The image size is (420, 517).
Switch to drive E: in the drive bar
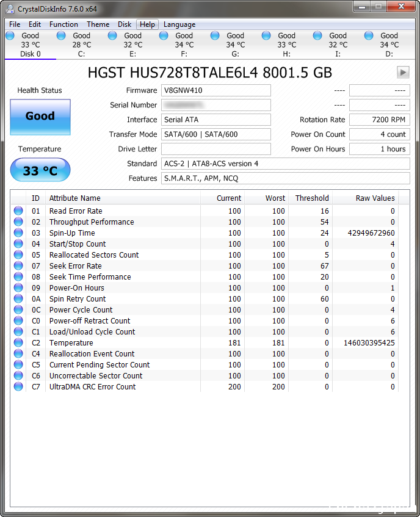coord(133,45)
